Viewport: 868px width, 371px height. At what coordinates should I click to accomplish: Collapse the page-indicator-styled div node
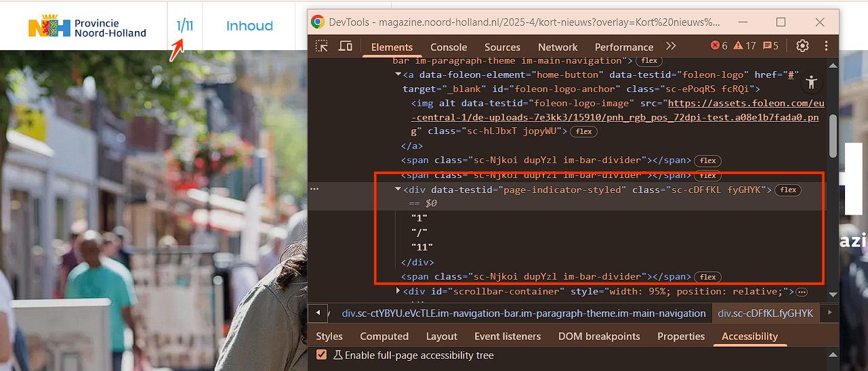pyautogui.click(x=398, y=190)
